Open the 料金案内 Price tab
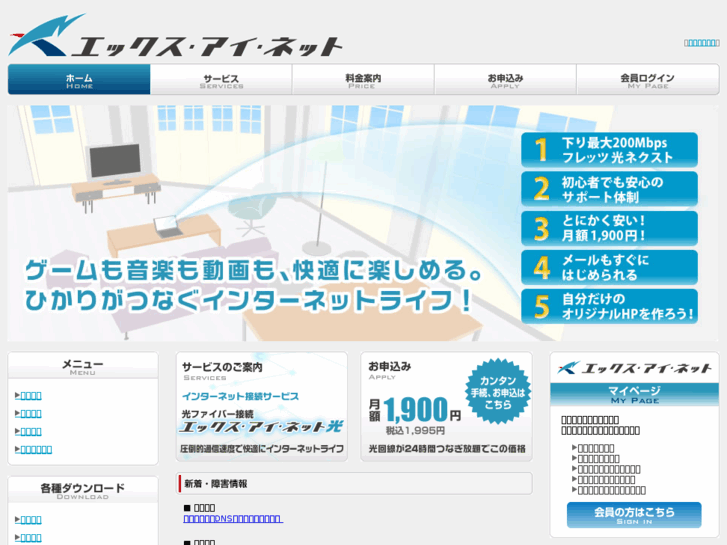 363,80
